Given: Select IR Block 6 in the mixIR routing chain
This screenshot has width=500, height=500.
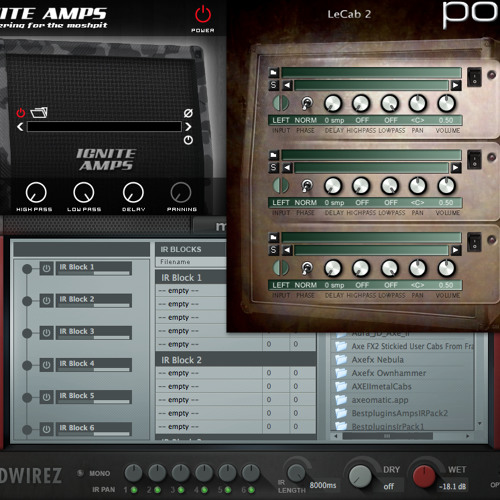Looking at the screenshot, I should [x=94, y=429].
